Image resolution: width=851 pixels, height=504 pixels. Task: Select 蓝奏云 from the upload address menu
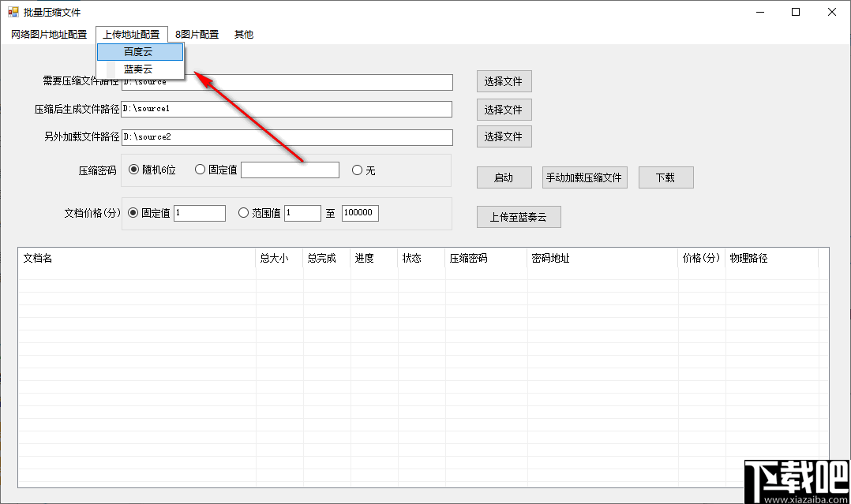pos(139,69)
